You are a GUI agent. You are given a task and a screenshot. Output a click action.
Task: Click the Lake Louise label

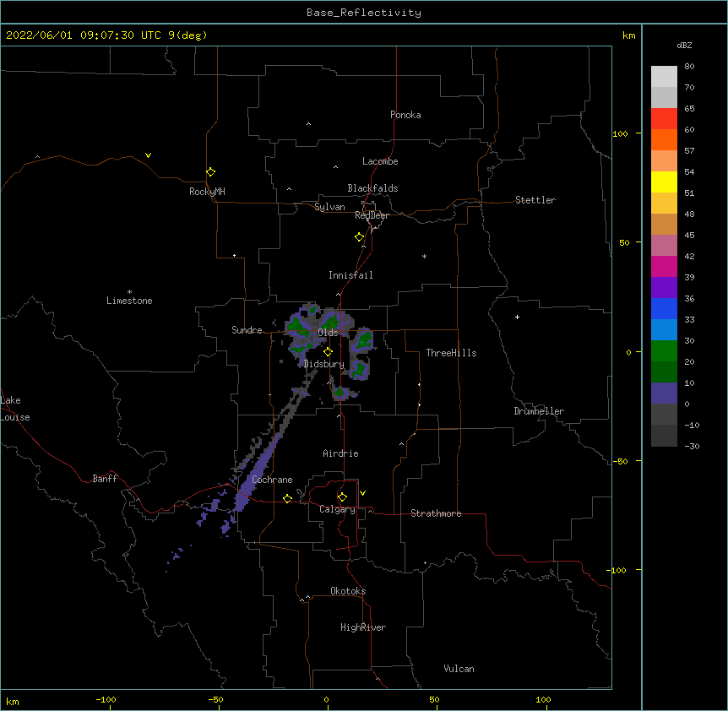point(15,409)
